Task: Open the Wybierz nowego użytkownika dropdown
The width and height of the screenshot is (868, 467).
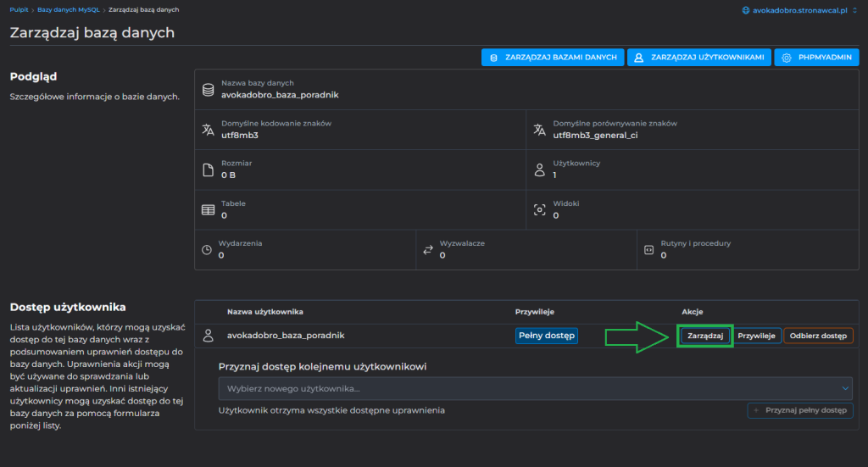Action: point(535,388)
